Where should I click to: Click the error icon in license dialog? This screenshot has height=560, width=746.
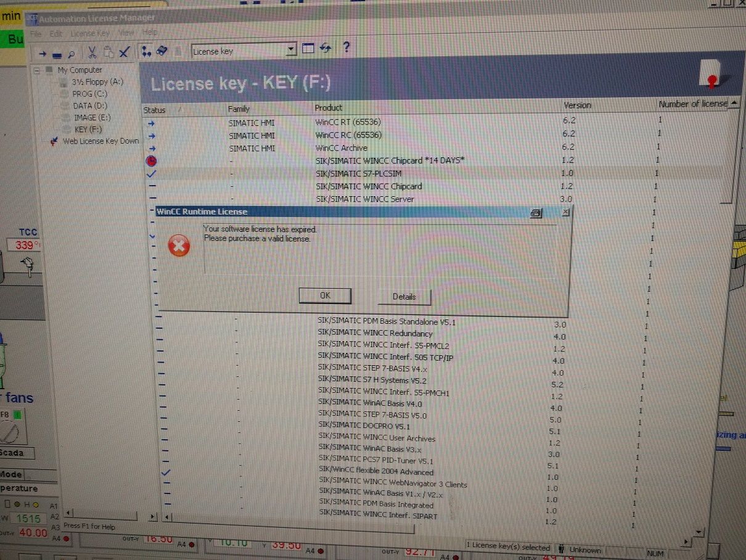pyautogui.click(x=179, y=247)
